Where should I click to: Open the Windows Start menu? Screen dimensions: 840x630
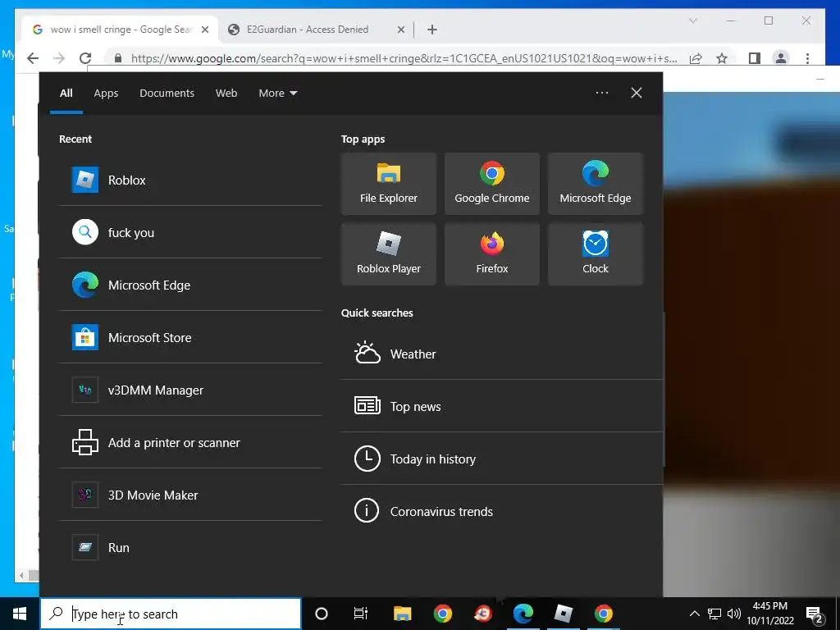20,614
